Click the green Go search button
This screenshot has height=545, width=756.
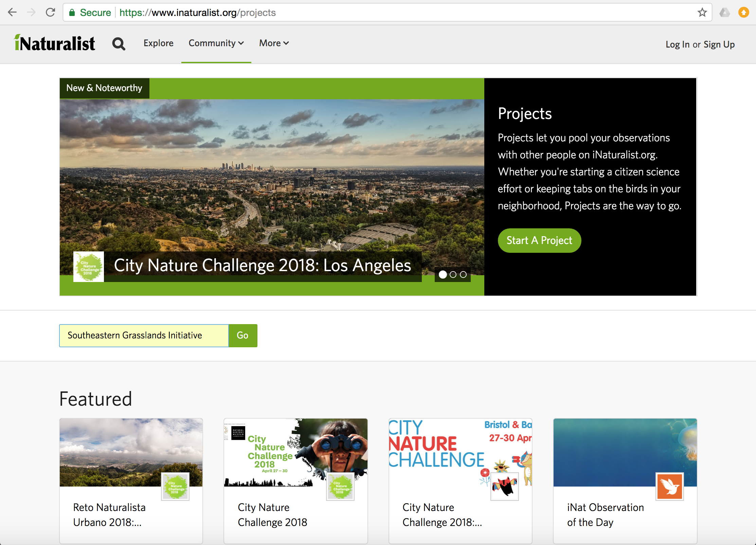(242, 335)
